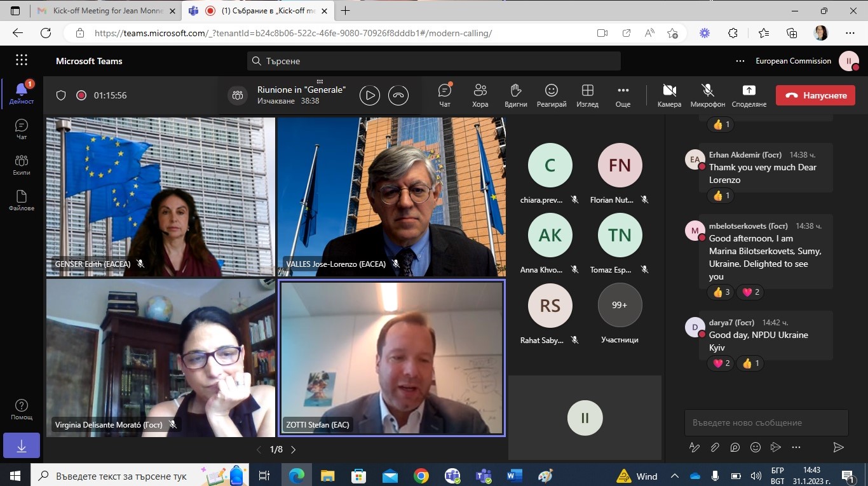Click the thumbs-up reaction on darya7's message
This screenshot has height=486, width=868.
751,363
